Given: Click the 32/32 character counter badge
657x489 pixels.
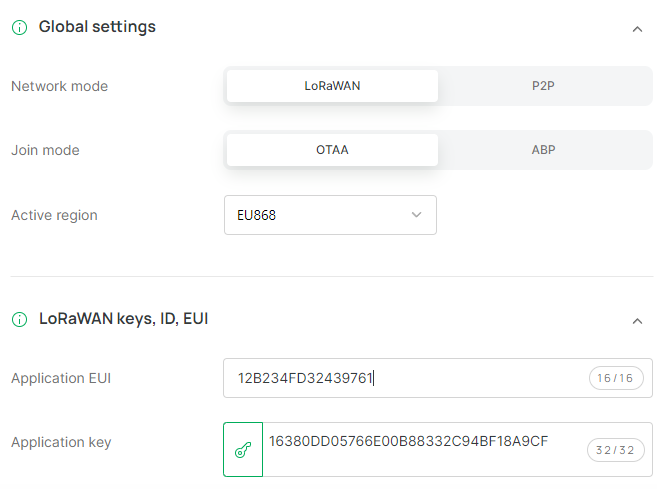Looking at the screenshot, I should [x=616, y=450].
